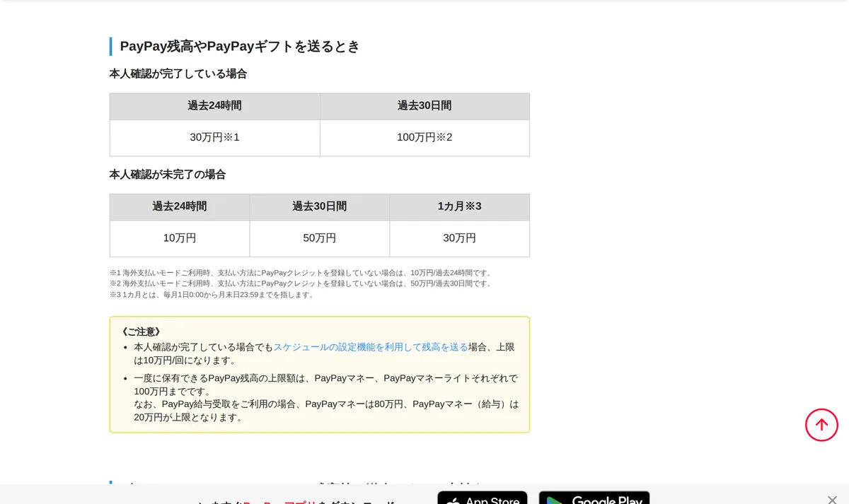The width and height of the screenshot is (849, 504).
Task: Click the 100万円※2 table cell
Action: tap(424, 138)
